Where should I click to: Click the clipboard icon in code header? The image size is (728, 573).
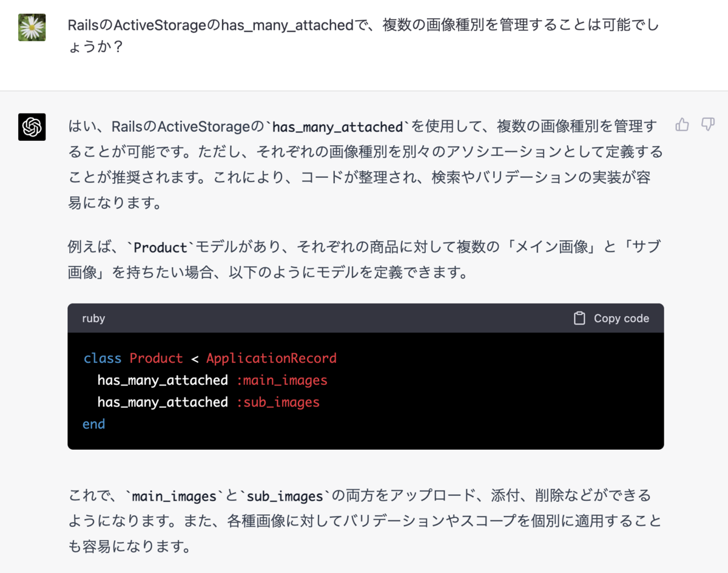click(x=579, y=318)
